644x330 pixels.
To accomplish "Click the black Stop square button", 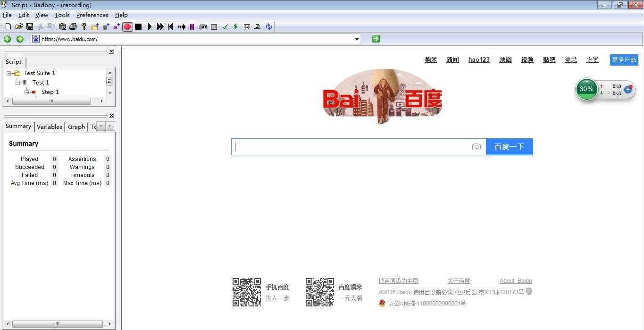I will click(138, 27).
